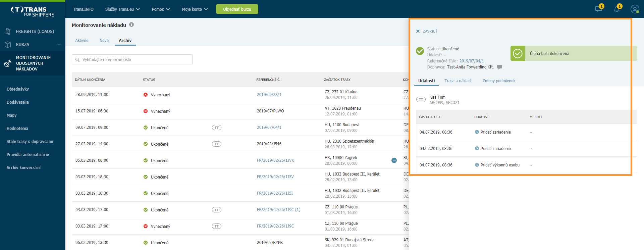The width and height of the screenshot is (644, 250).
Task: Click reference number 2019/07/04/1 in detail panel
Action: point(471,61)
